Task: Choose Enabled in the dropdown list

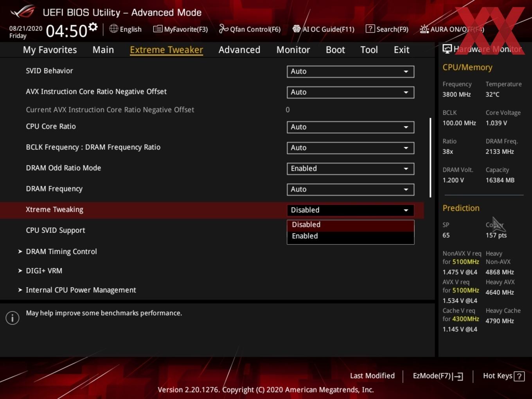Action: [350, 236]
